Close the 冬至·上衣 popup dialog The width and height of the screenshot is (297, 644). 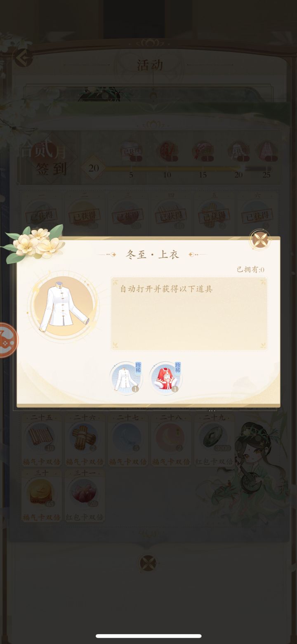[x=260, y=239]
